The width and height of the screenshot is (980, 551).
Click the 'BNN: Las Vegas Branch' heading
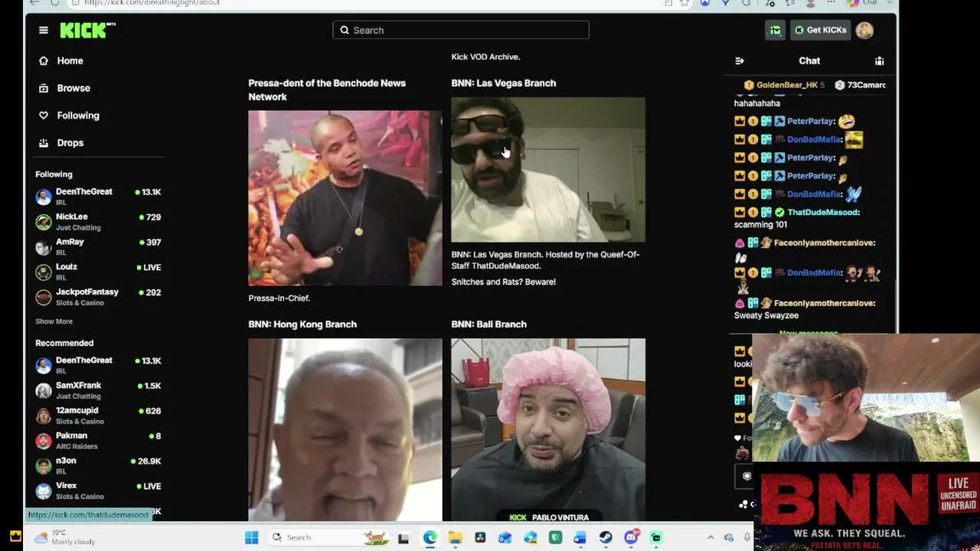(504, 83)
